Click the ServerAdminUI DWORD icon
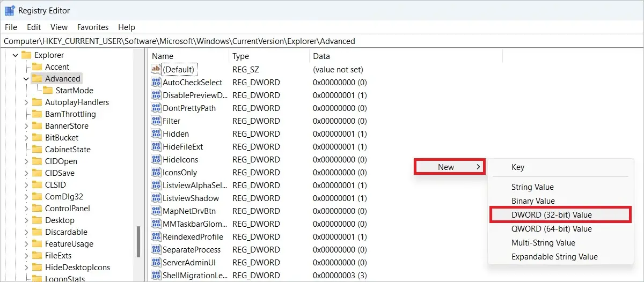This screenshot has width=644, height=282. point(156,262)
